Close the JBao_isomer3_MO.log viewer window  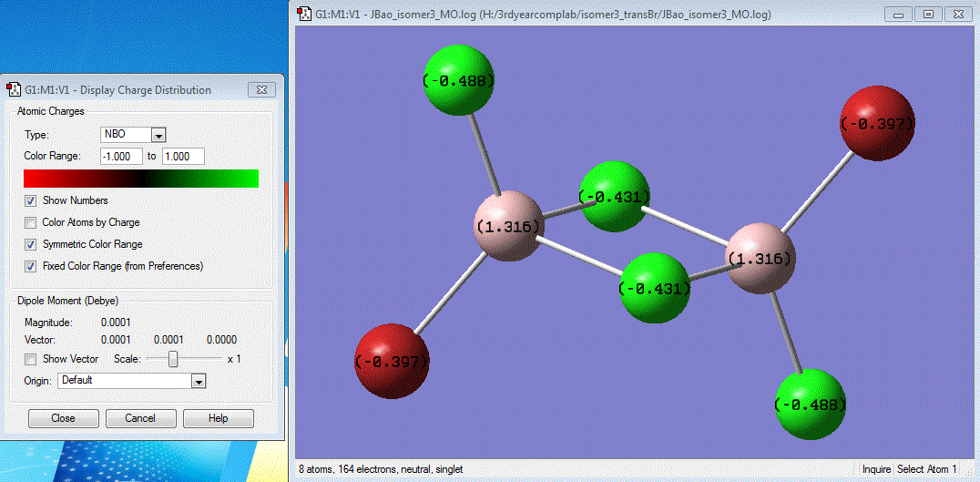[959, 15]
